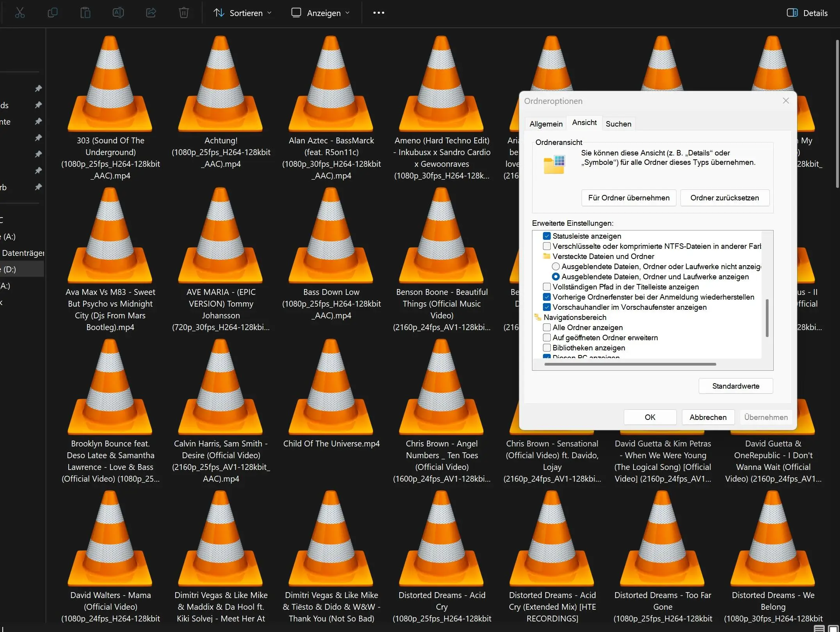This screenshot has width=840, height=632.
Task: Open the '...' more options menu
Action: [378, 12]
